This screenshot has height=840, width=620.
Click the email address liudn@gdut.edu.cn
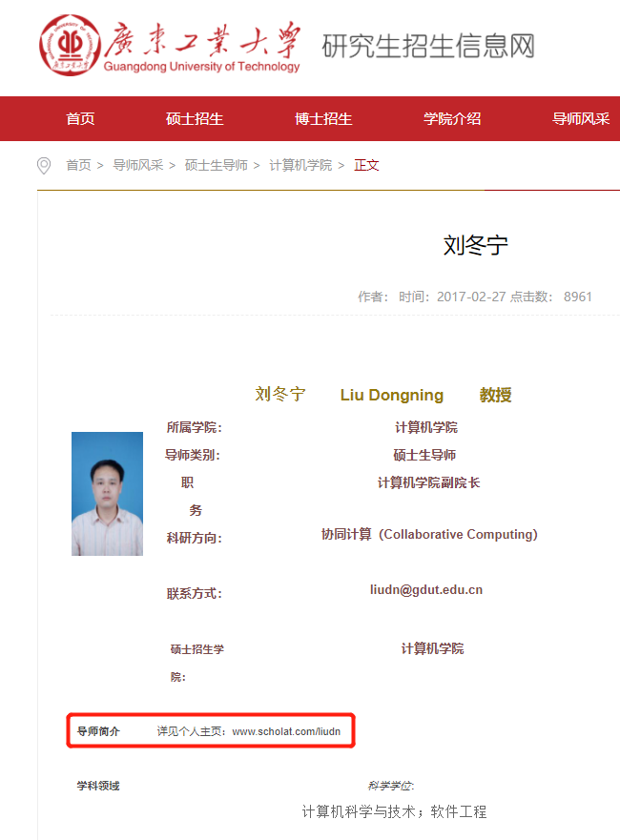pyautogui.click(x=426, y=590)
